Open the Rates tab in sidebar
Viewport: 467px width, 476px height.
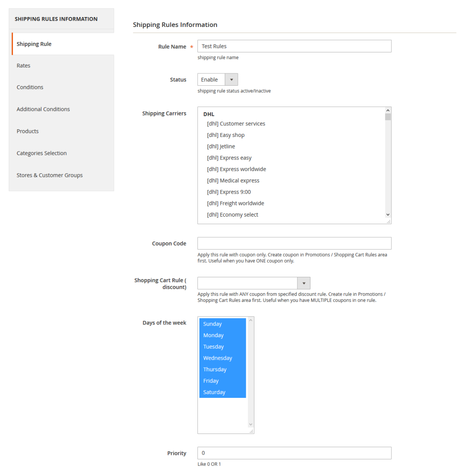click(x=23, y=66)
